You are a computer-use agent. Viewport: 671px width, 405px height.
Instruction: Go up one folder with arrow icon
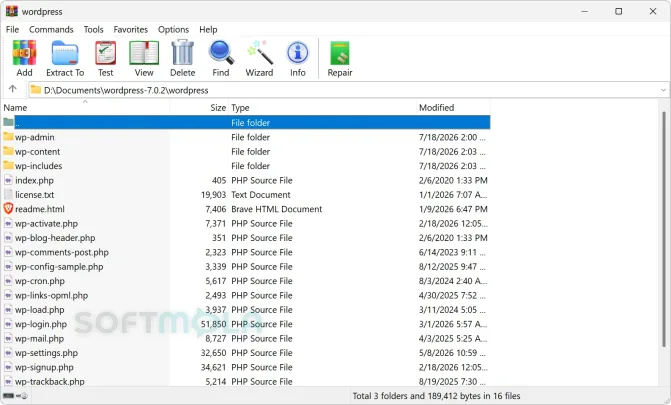tap(12, 89)
